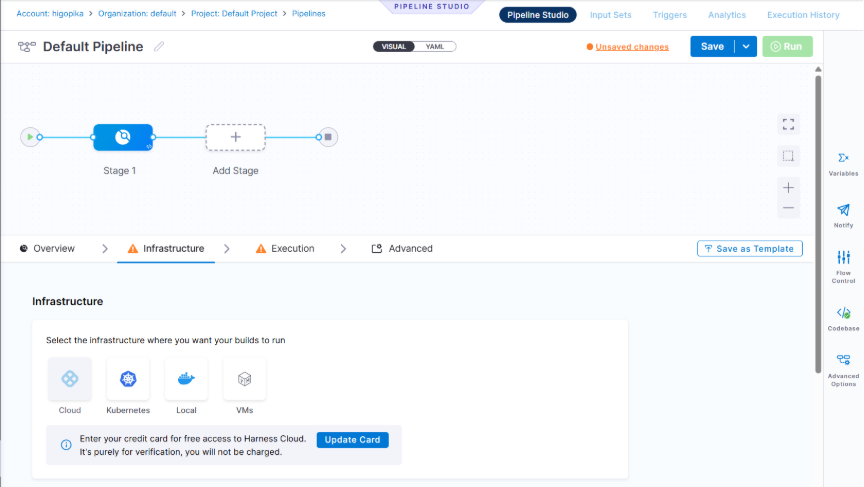This screenshot has width=864, height=487.
Task: Open Pipelines breadcrumb link
Action: 309,13
